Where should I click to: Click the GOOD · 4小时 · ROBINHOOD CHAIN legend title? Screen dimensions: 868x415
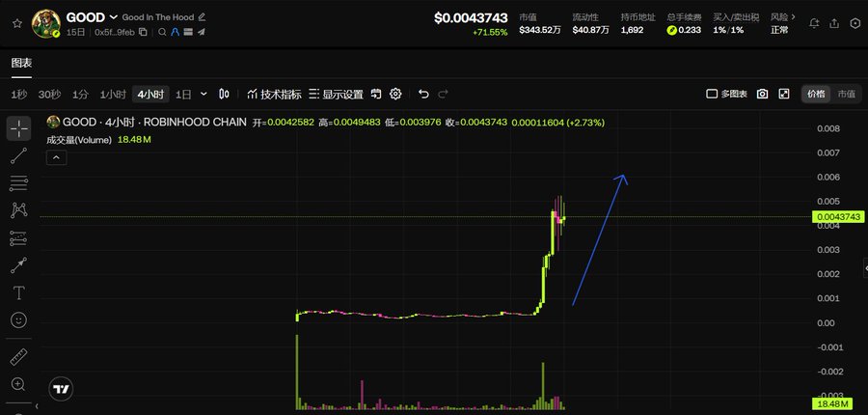[x=154, y=122]
